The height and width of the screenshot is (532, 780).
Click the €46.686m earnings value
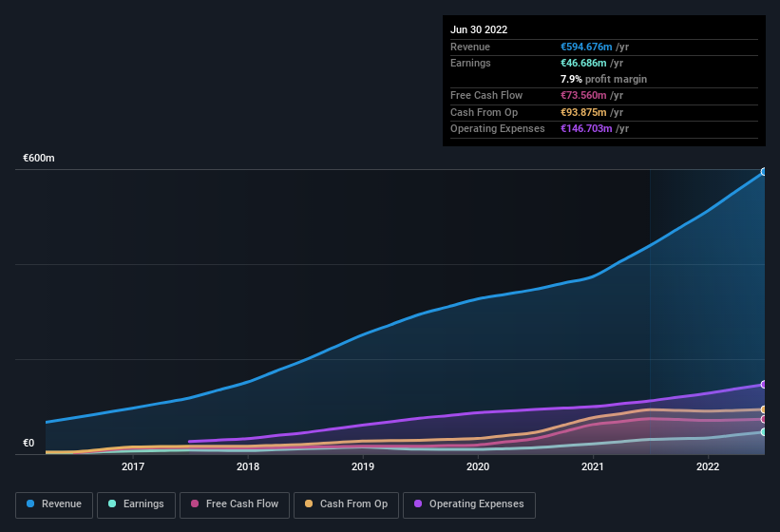[583, 63]
